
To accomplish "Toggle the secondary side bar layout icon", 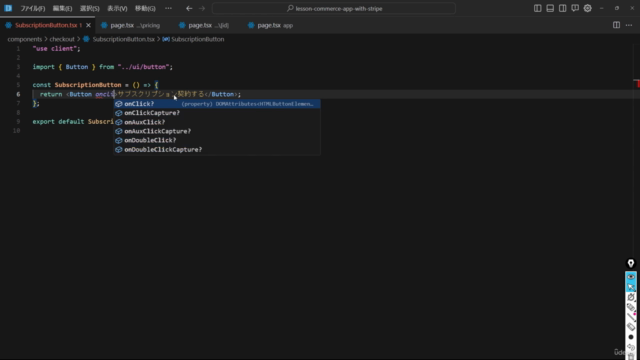I will (562, 8).
